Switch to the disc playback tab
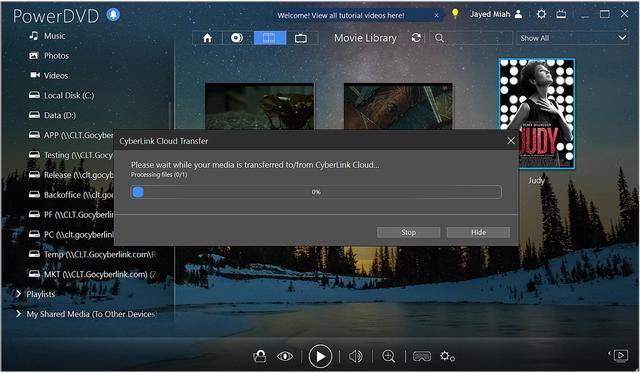The width and height of the screenshot is (640, 373). [x=237, y=38]
